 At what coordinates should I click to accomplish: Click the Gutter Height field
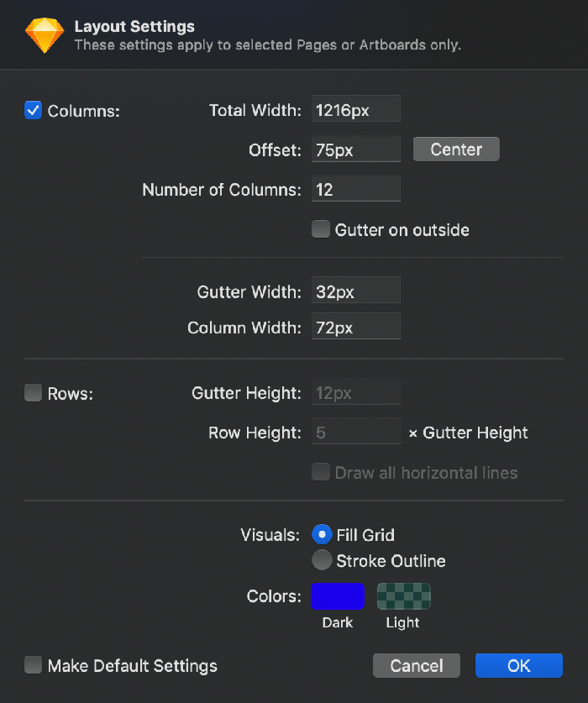pyautogui.click(x=356, y=392)
